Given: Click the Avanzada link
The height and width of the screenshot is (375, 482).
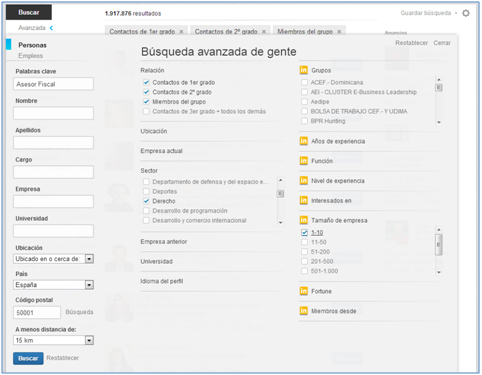Looking at the screenshot, I should (32, 28).
